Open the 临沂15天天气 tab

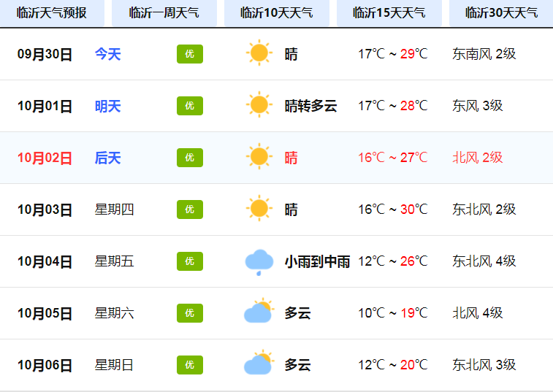[389, 13]
